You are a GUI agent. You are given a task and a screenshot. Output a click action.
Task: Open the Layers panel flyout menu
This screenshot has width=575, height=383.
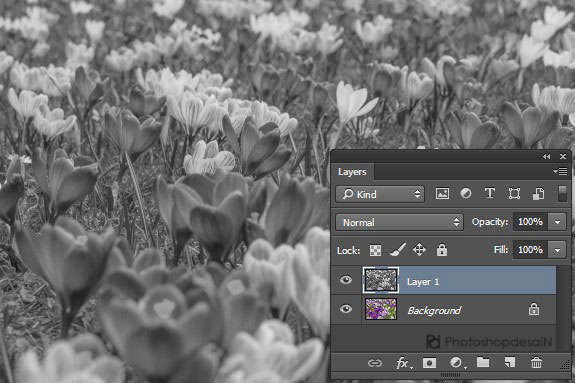click(x=560, y=171)
